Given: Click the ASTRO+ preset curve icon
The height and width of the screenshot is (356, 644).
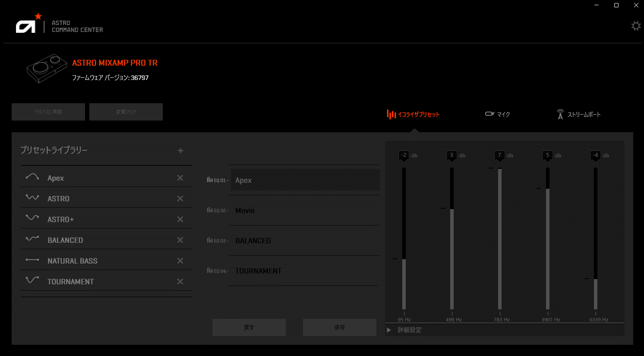Looking at the screenshot, I should point(32,217).
